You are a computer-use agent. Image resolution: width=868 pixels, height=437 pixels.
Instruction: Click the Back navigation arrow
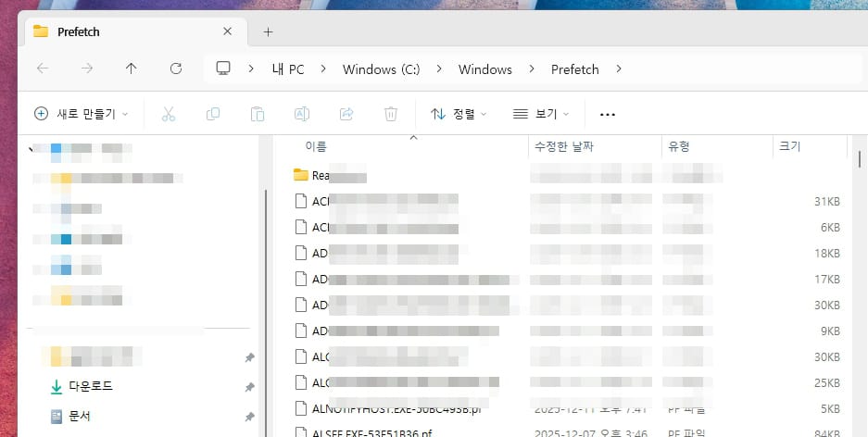click(x=43, y=69)
